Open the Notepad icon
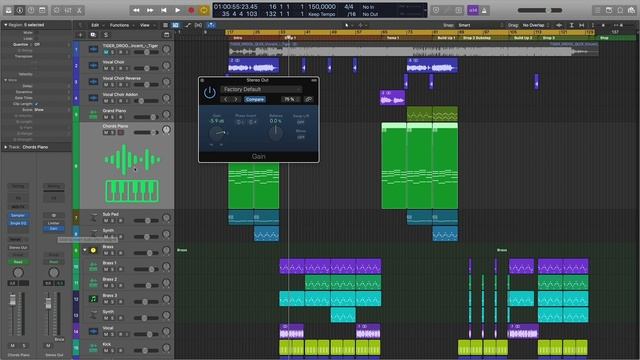 (x=609, y=10)
